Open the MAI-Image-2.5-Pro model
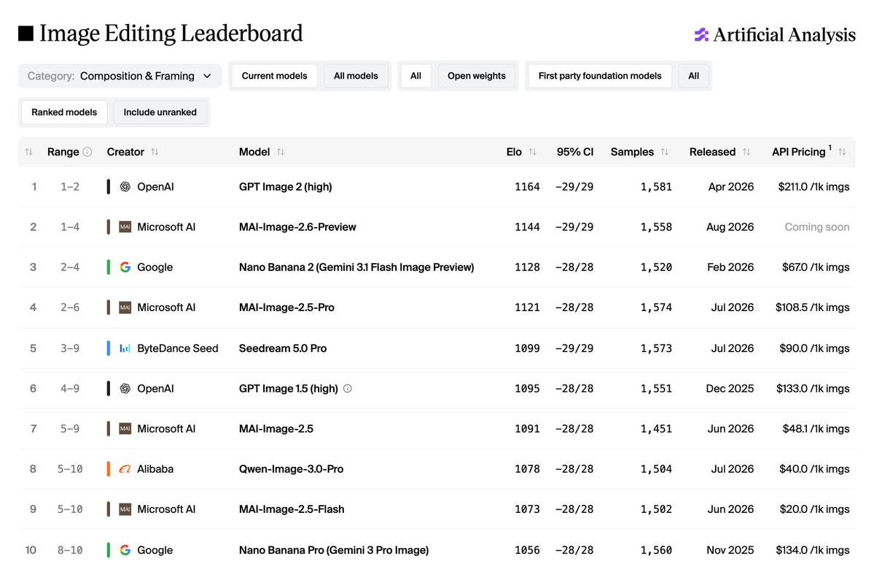 [x=286, y=307]
